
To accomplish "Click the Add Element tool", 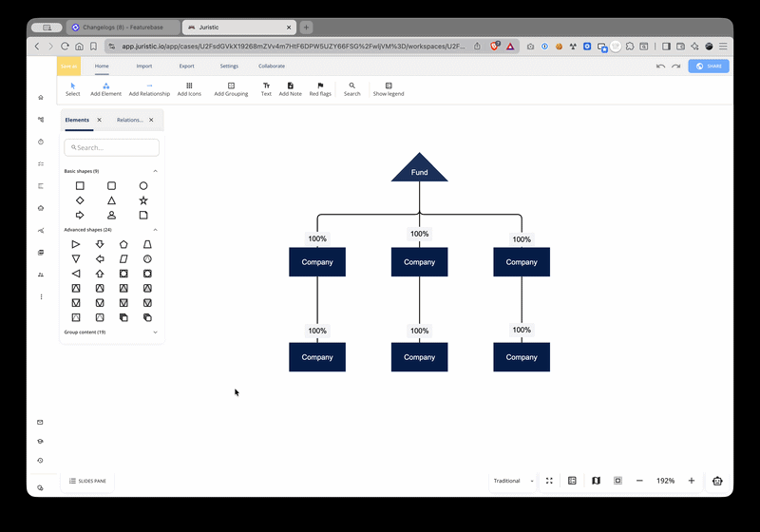I will pyautogui.click(x=105, y=88).
